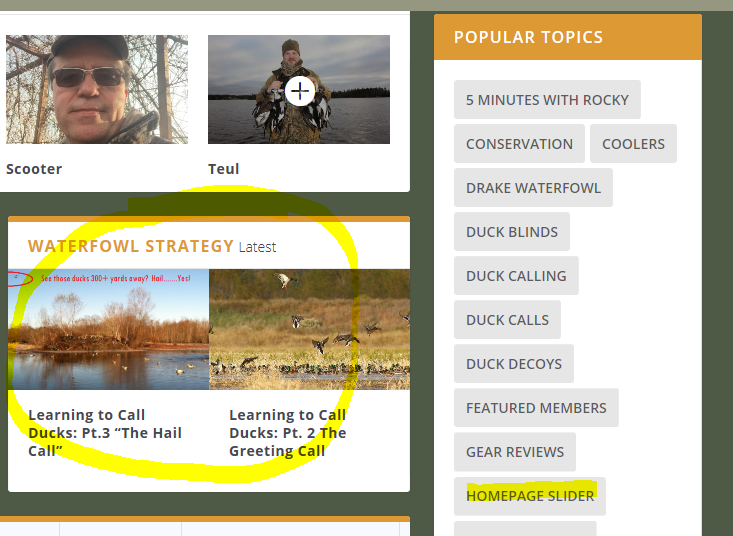Select the Duck Blinds tag
The image size is (733, 536).
pos(511,232)
